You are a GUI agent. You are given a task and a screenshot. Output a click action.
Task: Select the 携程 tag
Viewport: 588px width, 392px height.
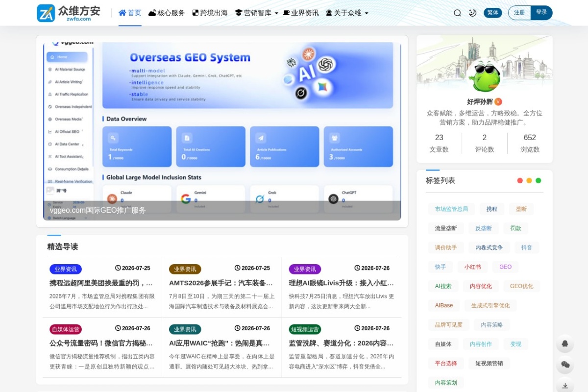(492, 209)
